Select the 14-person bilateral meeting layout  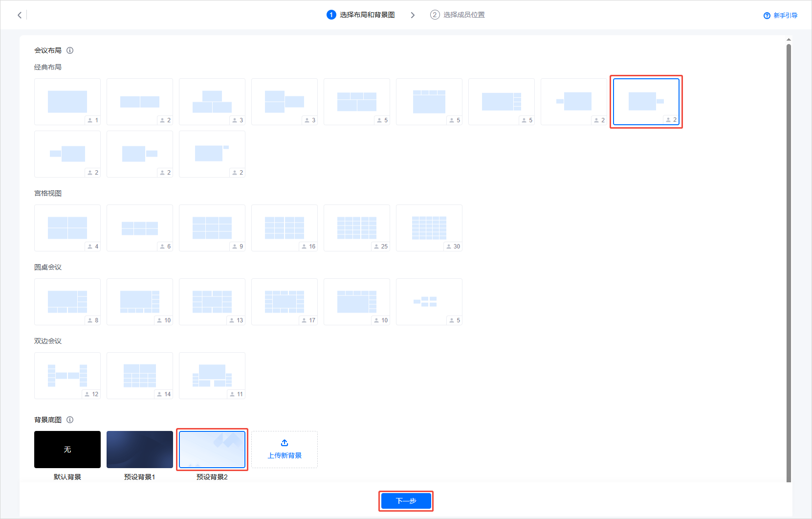(140, 376)
